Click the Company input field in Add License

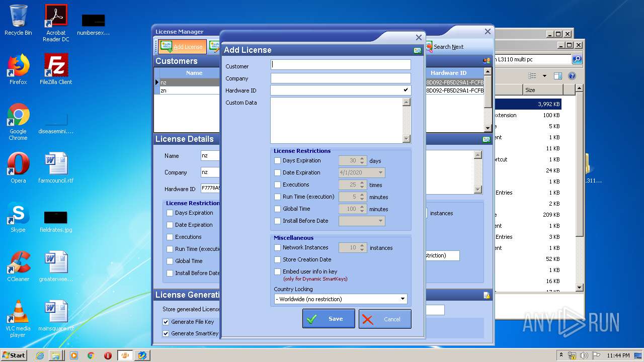(x=341, y=78)
